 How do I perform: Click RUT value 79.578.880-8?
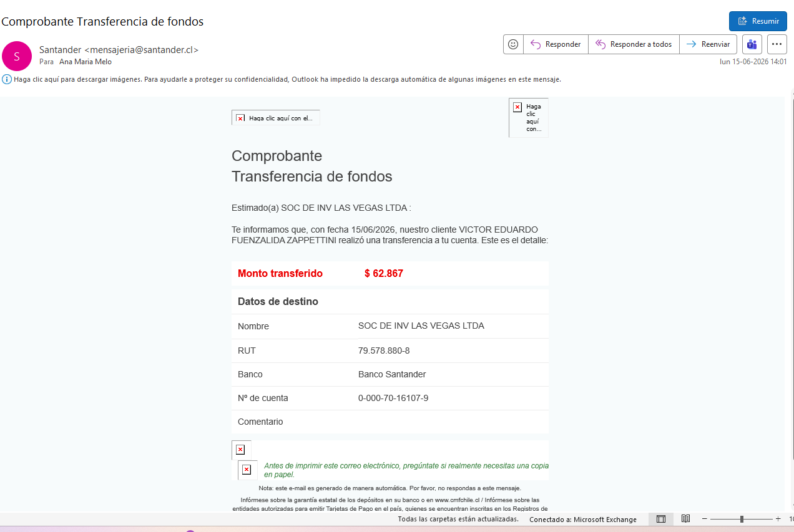tap(384, 351)
